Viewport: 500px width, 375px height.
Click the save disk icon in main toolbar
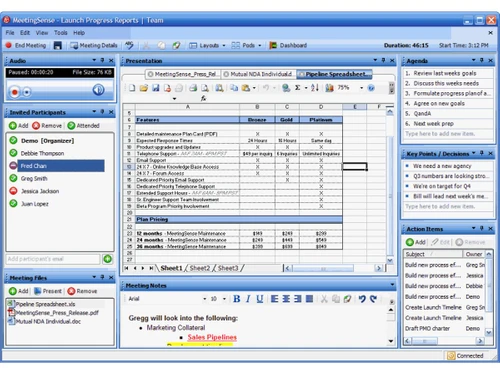click(58, 45)
